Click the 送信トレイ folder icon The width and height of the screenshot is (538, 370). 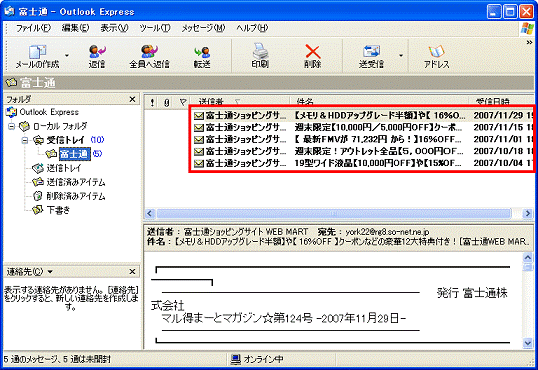tap(38, 168)
